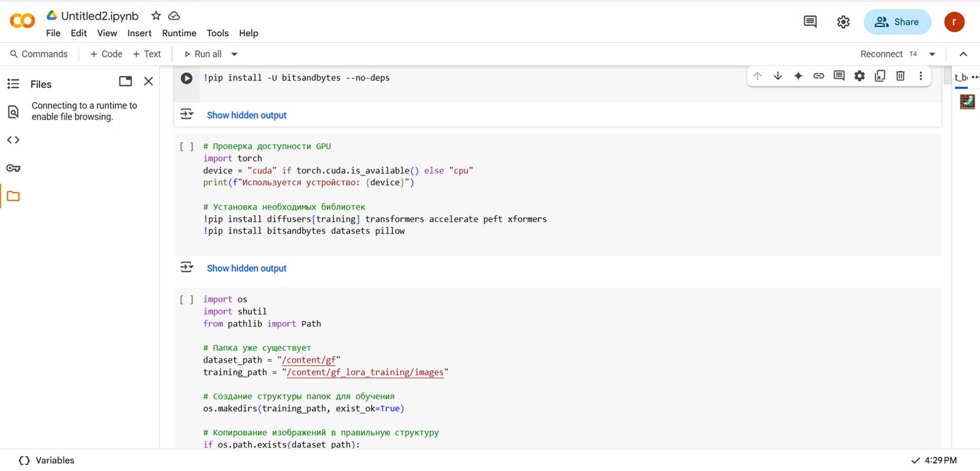Expand the Run all dropdown arrow

click(234, 54)
